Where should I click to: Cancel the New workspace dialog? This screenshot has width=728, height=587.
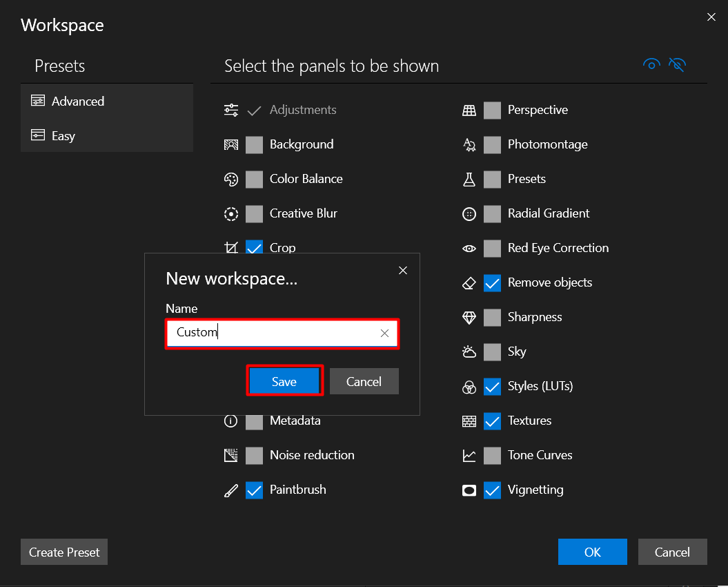point(364,381)
